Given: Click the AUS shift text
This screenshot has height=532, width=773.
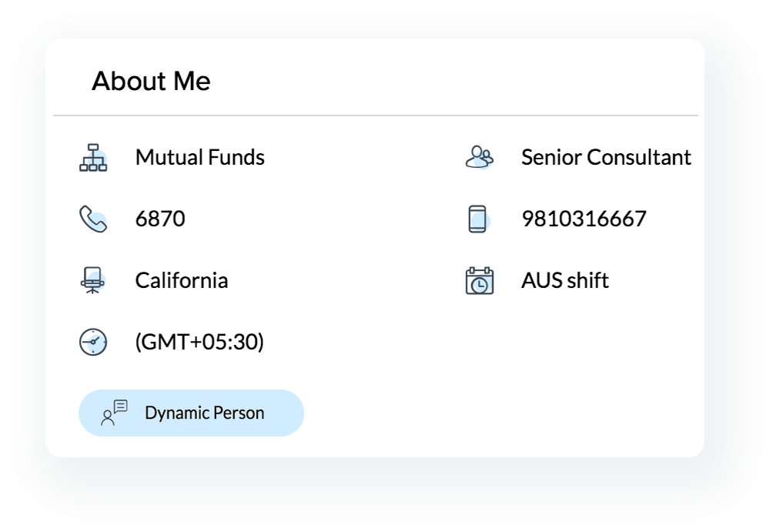Looking at the screenshot, I should pos(564,280).
